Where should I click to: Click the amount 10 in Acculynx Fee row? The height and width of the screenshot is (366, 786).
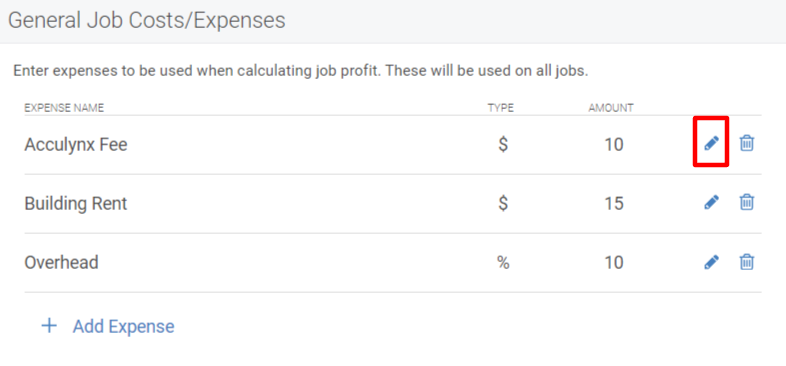tap(614, 145)
